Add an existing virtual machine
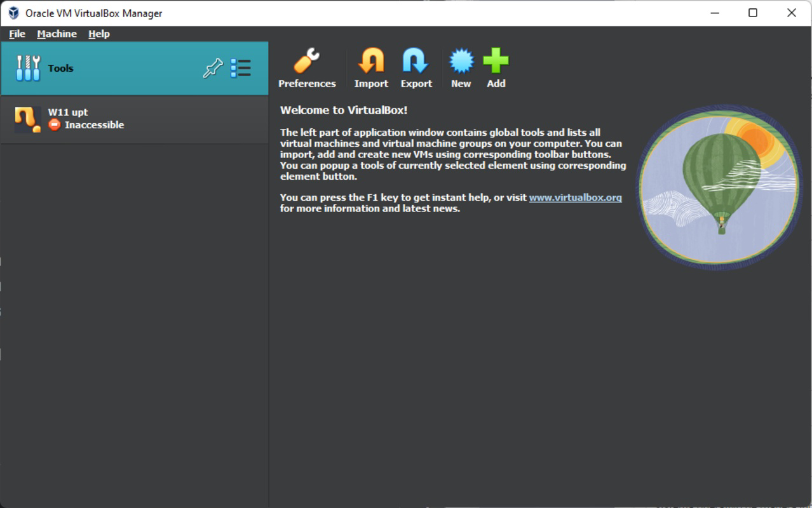The width and height of the screenshot is (812, 508). pos(496,68)
